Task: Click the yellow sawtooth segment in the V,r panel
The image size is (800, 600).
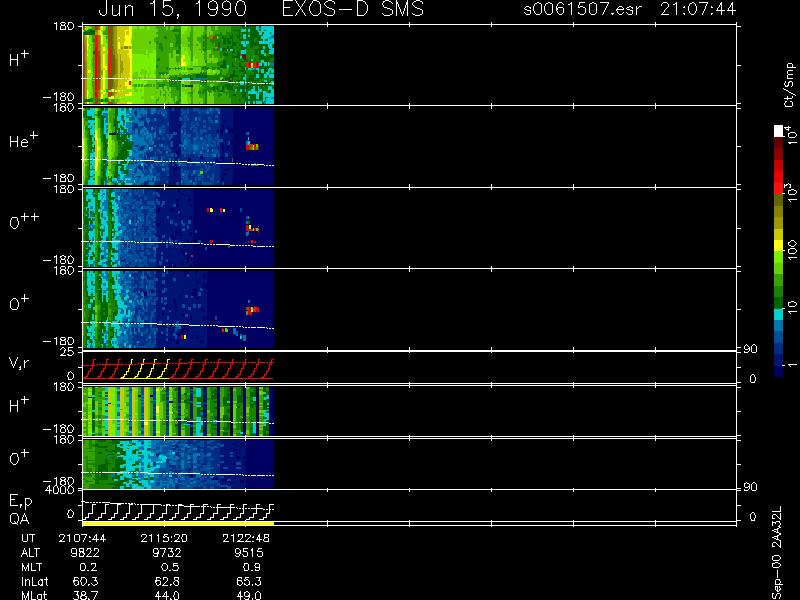Action: (x=145, y=369)
